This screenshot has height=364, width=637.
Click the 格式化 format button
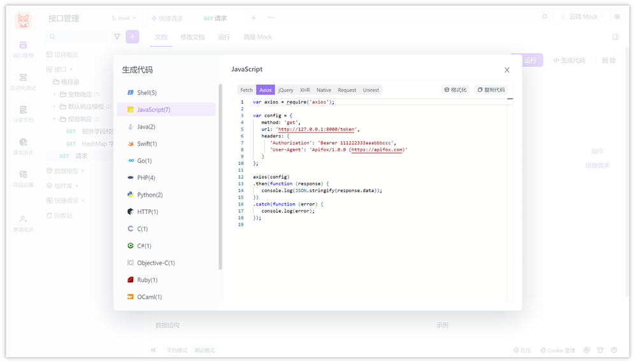click(455, 90)
